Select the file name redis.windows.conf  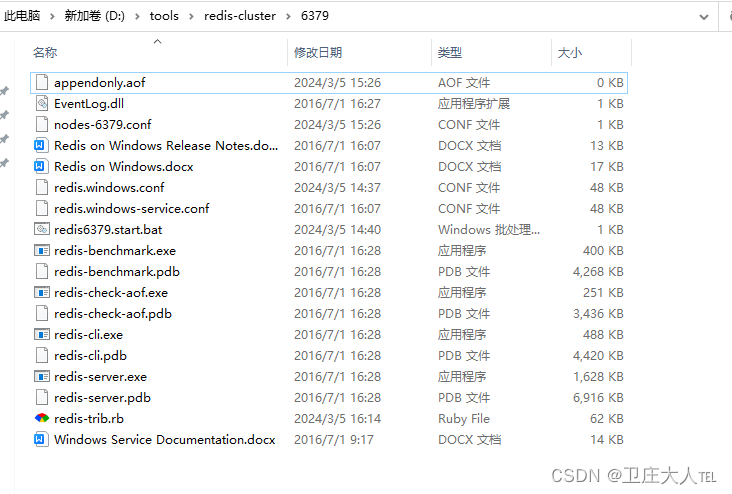tap(109, 188)
